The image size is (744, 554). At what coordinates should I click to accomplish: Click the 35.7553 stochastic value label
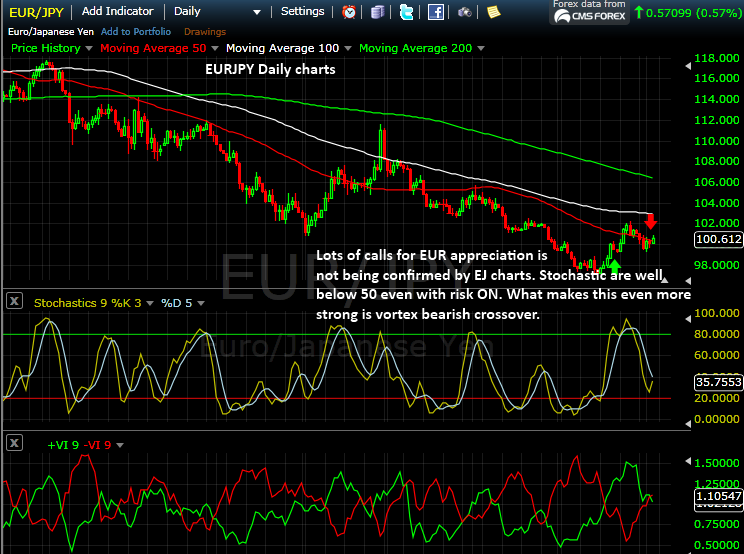pyautogui.click(x=718, y=382)
